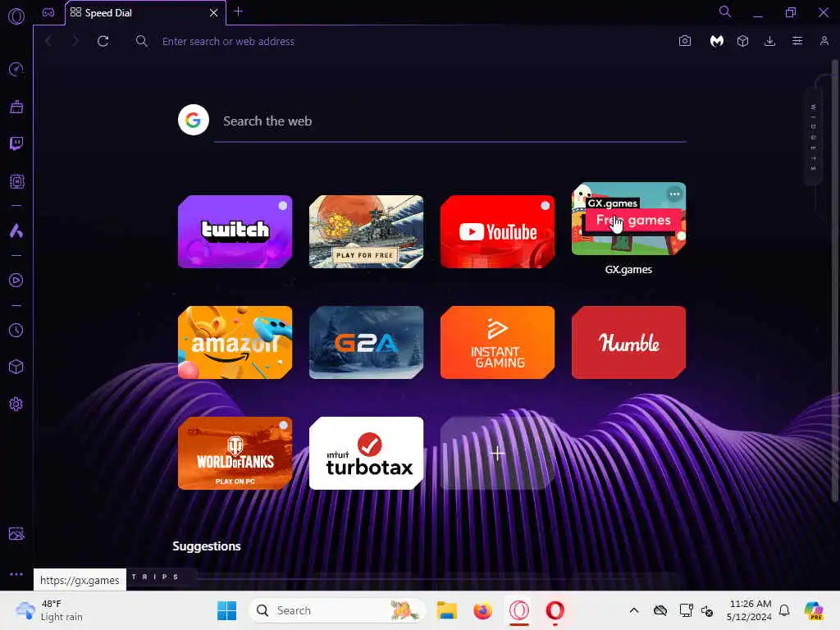Image resolution: width=840 pixels, height=630 pixels.
Task: Click the Google logo search engine icon
Action: 194,120
